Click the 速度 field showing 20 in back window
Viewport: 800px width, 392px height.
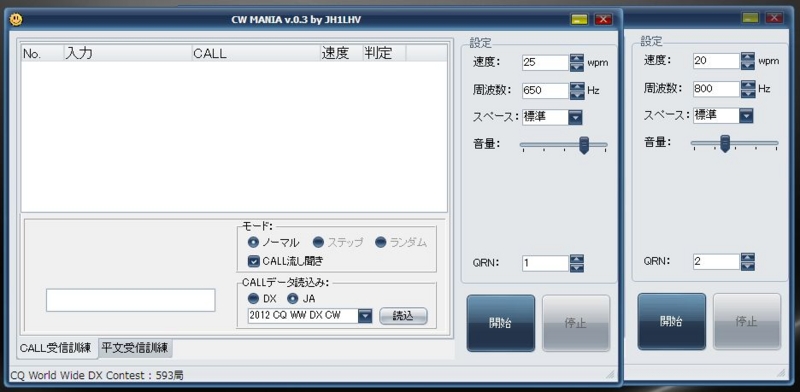716,61
